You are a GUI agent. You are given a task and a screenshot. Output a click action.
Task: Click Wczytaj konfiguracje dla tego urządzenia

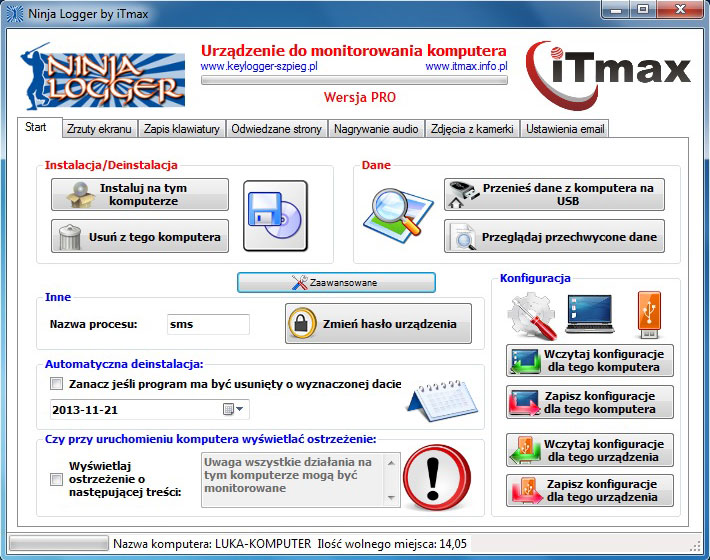[x=590, y=450]
